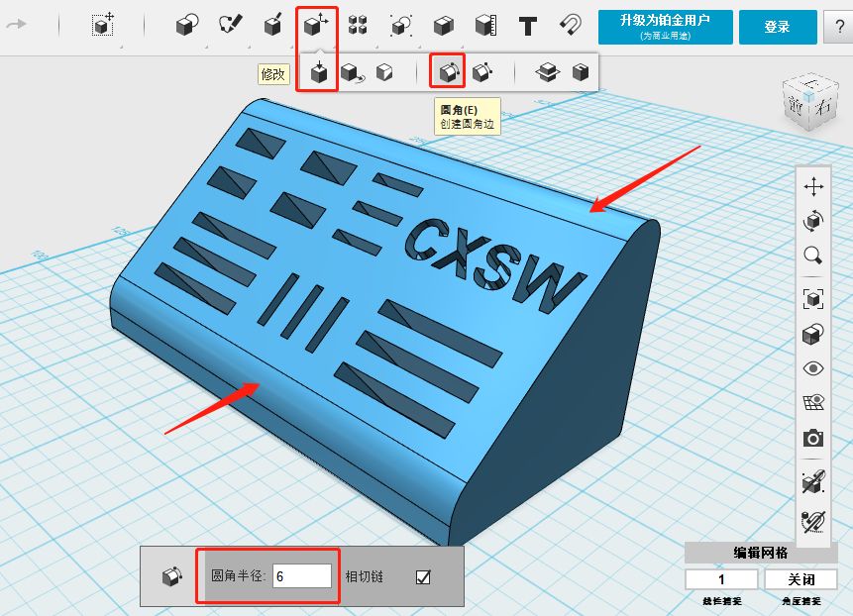This screenshot has height=616, width=853.
Task: Open the angle snap 关闭 dropdown
Action: pyautogui.click(x=800, y=579)
